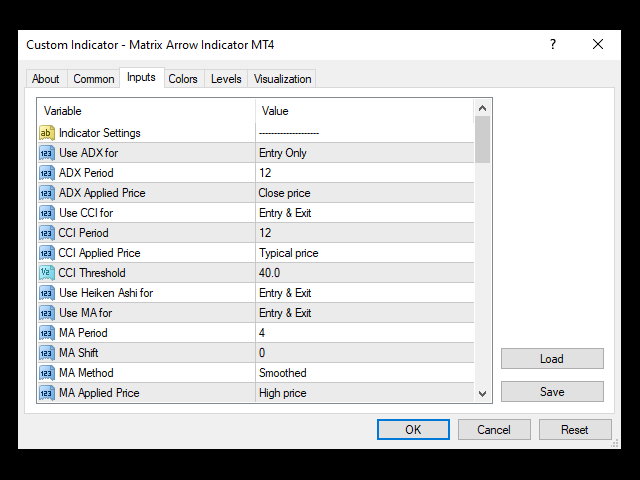The height and width of the screenshot is (480, 640).
Task: Click the icon next to MA Period
Action: [x=47, y=333]
